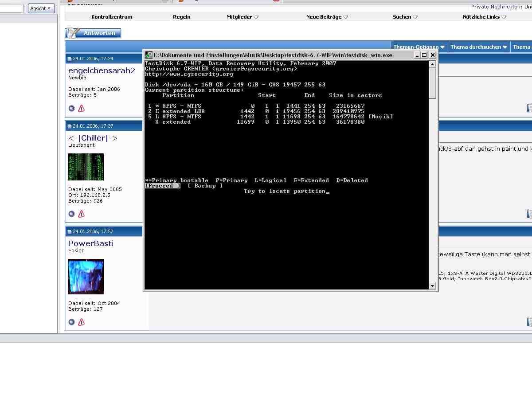Screen dimensions: 532x399
Task: Open the Themen-Optionen dropdown
Action: 419,47
